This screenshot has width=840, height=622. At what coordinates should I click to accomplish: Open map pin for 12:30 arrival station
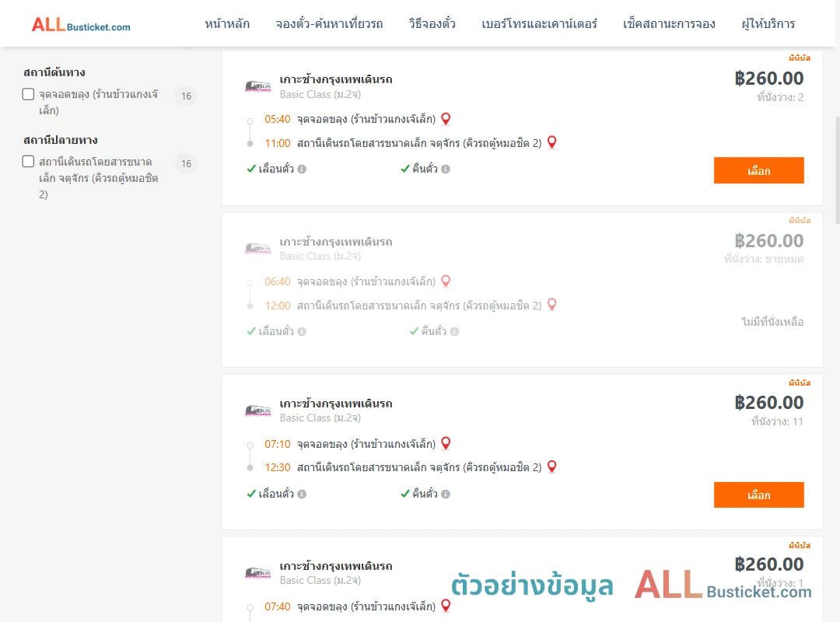pyautogui.click(x=551, y=466)
